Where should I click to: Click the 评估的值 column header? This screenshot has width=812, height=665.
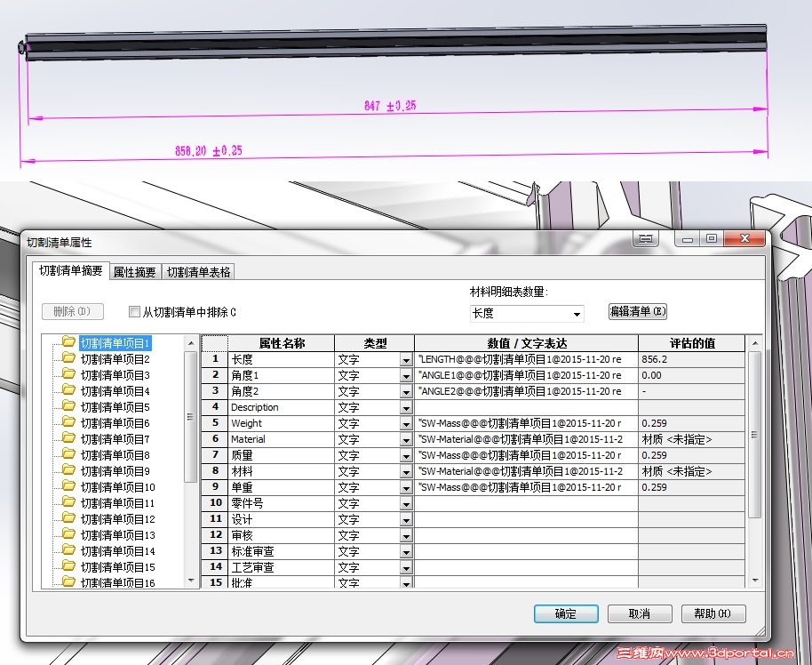point(692,343)
